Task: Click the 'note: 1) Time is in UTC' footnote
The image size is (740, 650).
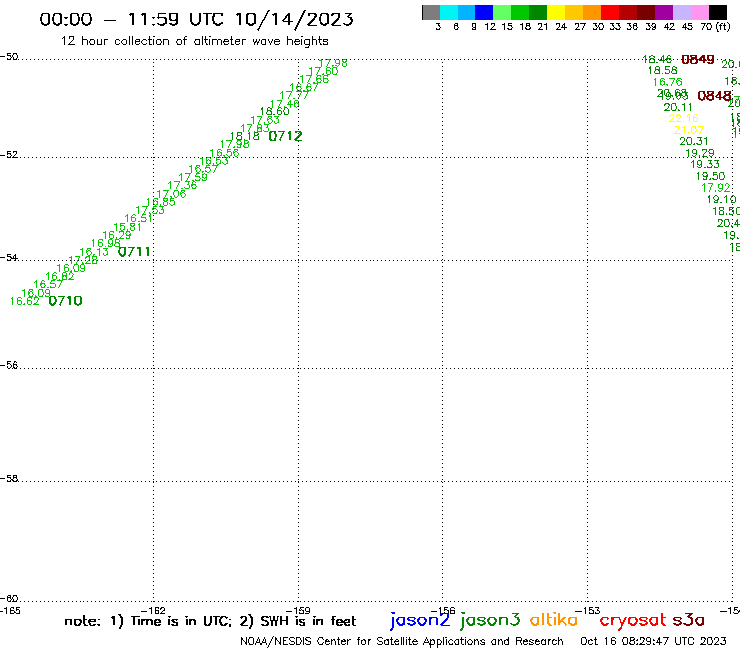Action: pos(148,621)
